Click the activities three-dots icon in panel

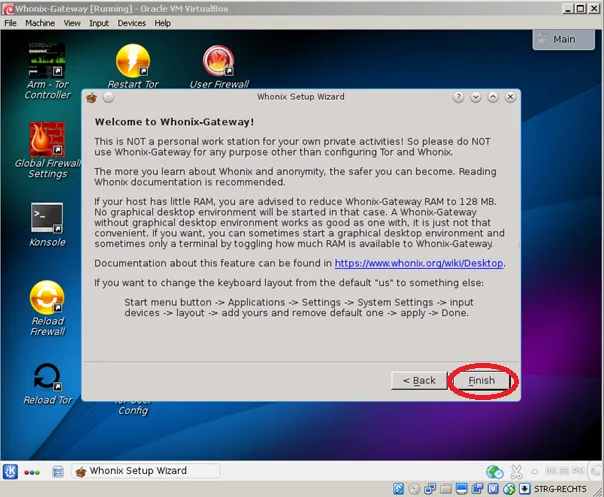pyautogui.click(x=32, y=472)
